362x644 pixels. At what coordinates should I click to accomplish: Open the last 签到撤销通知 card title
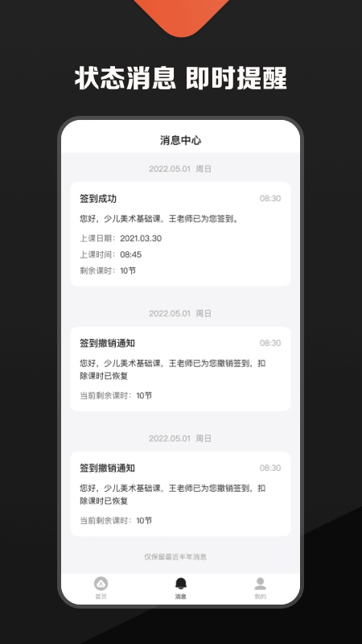tap(108, 468)
